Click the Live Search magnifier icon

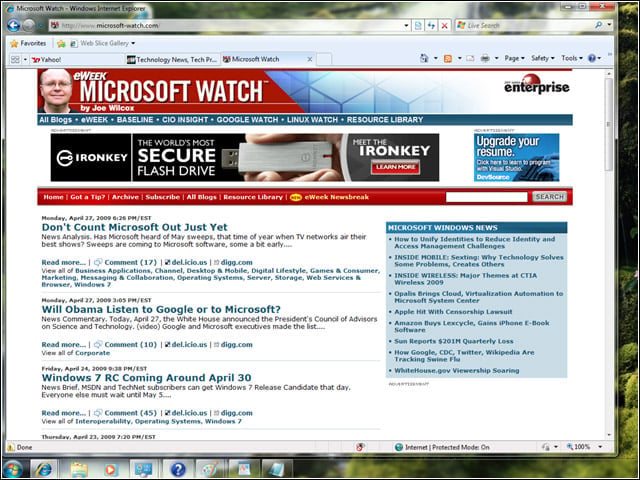click(598, 25)
